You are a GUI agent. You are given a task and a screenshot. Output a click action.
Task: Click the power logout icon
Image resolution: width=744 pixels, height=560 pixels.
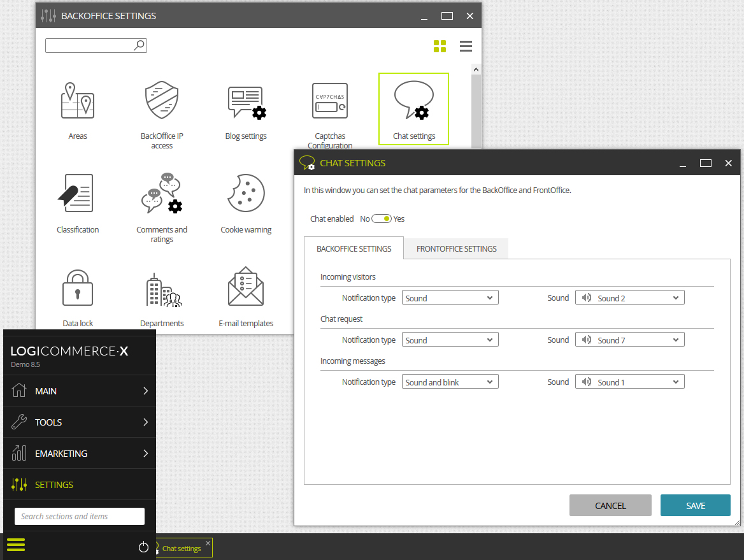coord(143,547)
